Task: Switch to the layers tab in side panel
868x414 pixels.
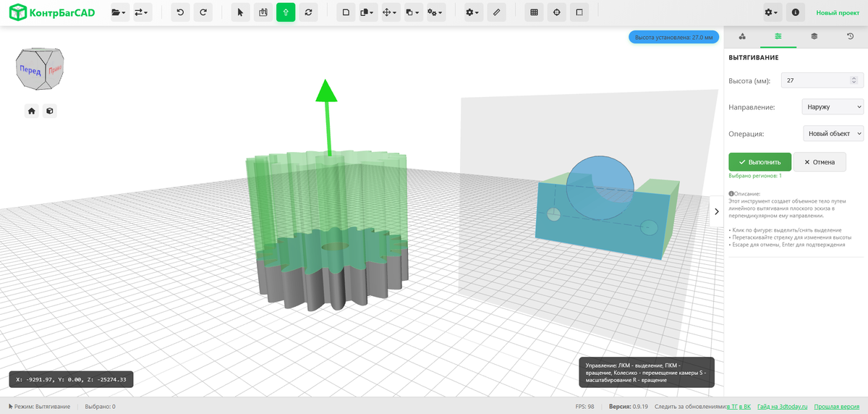Action: click(814, 35)
